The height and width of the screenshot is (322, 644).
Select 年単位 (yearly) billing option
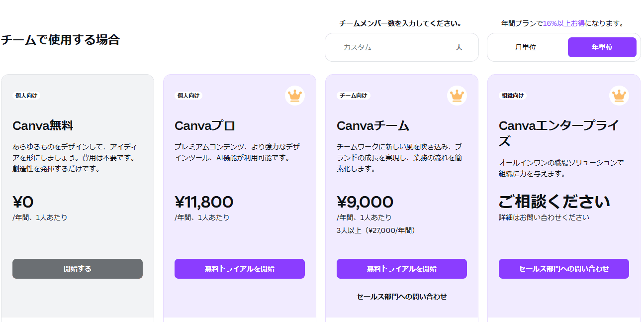602,47
